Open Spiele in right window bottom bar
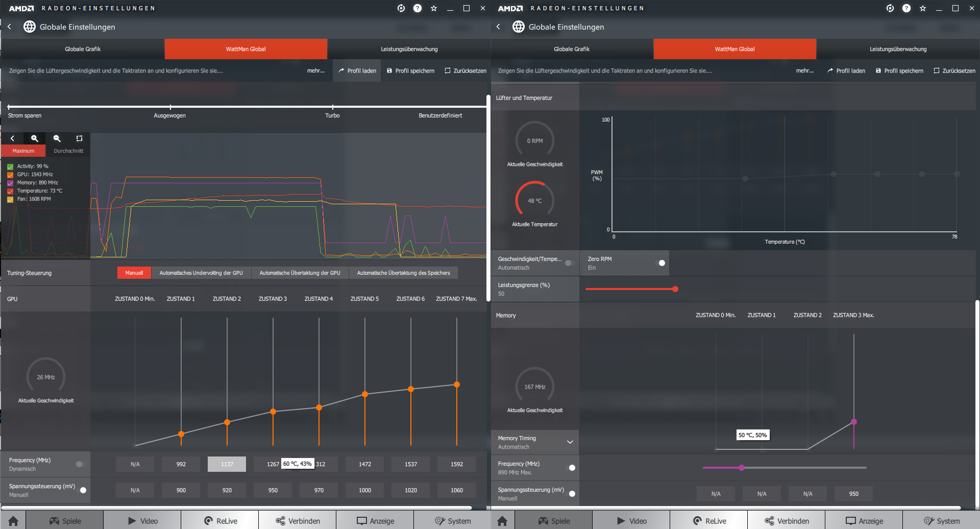This screenshot has height=529, width=980. 554,521
